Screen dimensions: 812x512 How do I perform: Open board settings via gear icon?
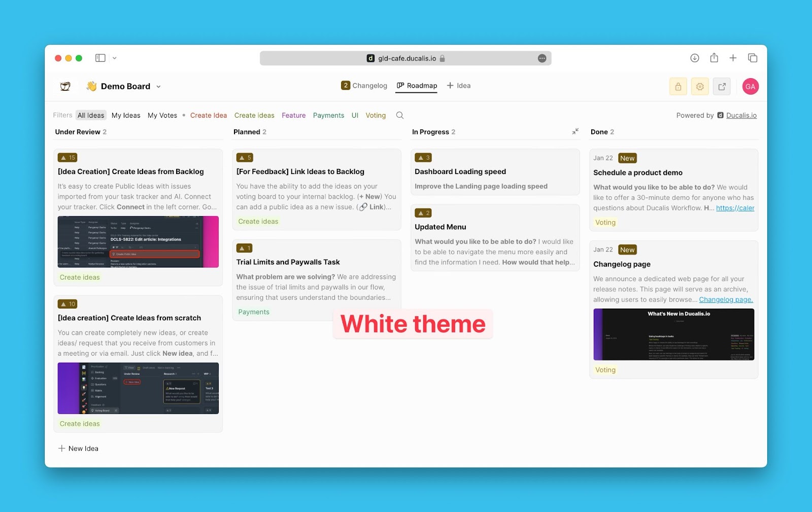pos(700,87)
